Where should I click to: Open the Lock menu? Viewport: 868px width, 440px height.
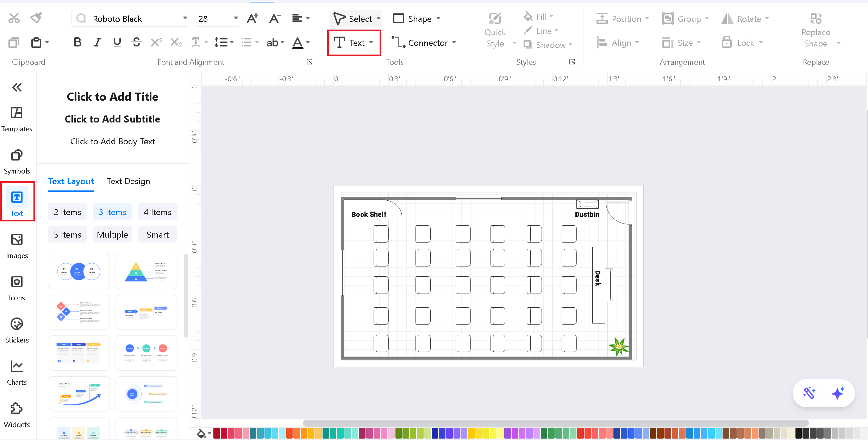pos(742,43)
